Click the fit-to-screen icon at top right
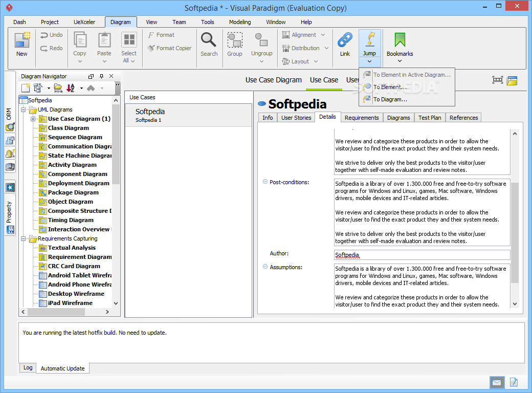The image size is (532, 393). coord(497,80)
